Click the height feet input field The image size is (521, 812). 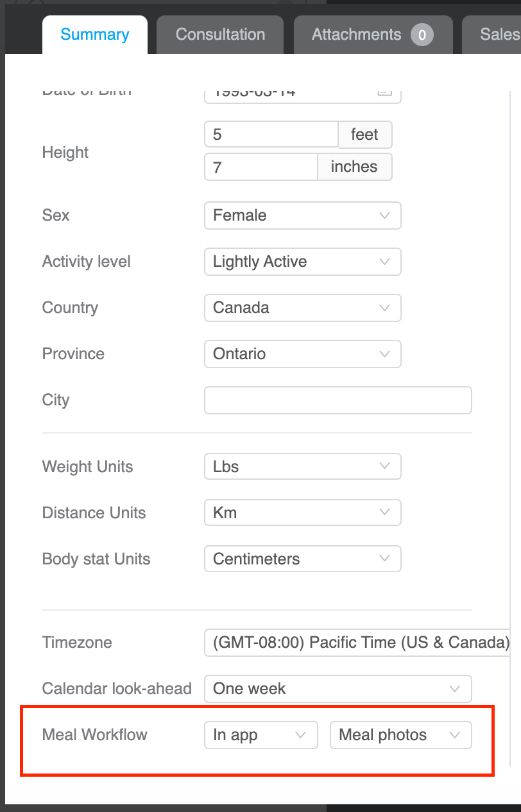[271, 135]
